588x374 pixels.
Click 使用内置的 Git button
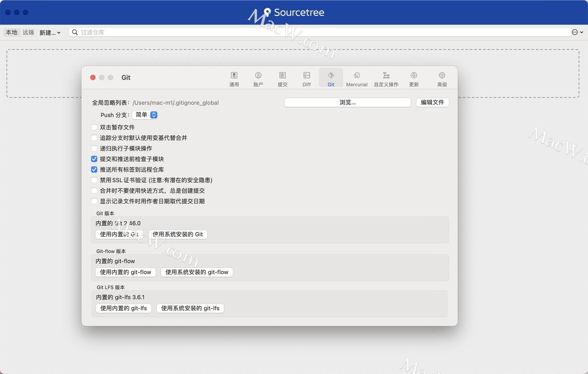click(x=119, y=234)
